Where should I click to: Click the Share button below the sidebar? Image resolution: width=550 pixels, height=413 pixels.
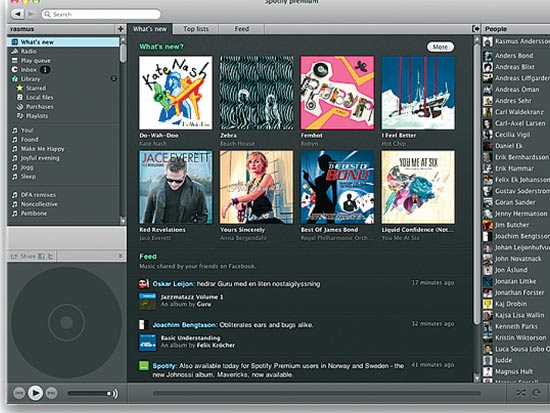(23, 257)
